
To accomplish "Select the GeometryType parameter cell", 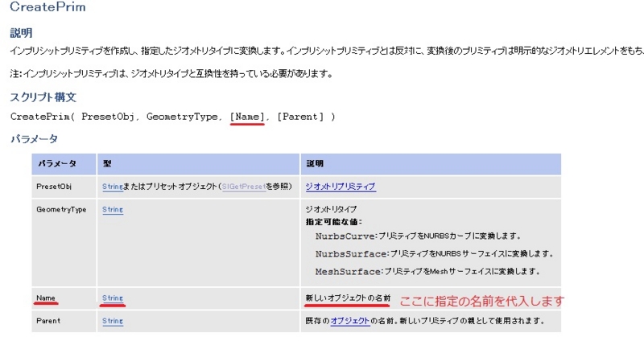I will click(64, 243).
